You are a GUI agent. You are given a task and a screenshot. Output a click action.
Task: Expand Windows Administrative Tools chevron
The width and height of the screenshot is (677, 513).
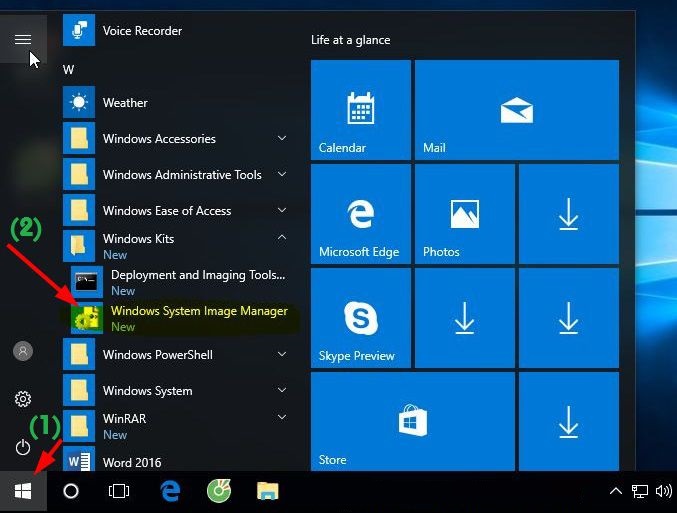[282, 174]
